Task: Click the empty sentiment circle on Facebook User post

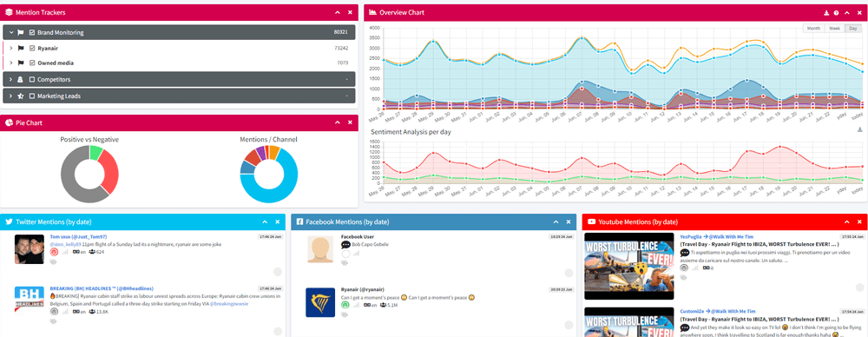Action: (x=345, y=254)
